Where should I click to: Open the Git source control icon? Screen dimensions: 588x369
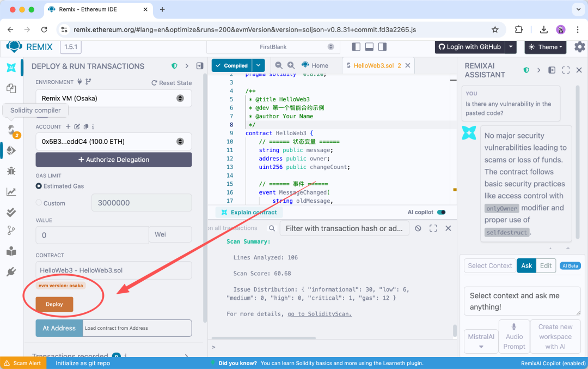pyautogui.click(x=11, y=230)
